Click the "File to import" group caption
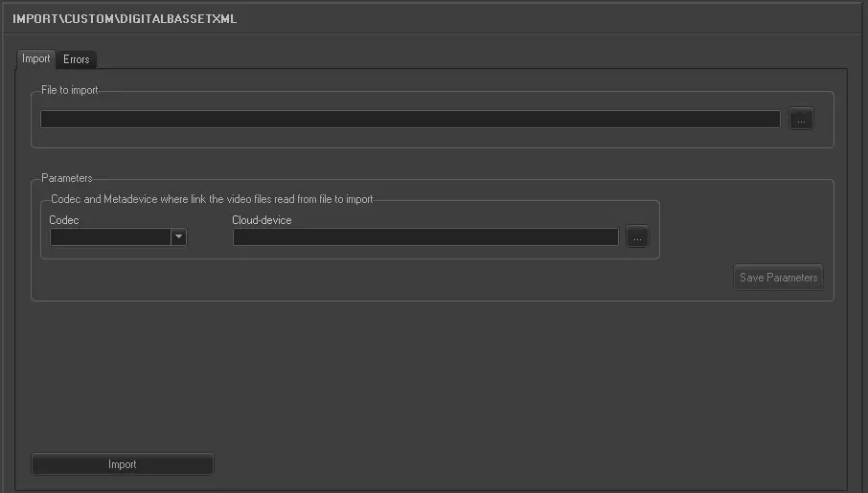Viewport: 868px width, 493px height. [70, 91]
